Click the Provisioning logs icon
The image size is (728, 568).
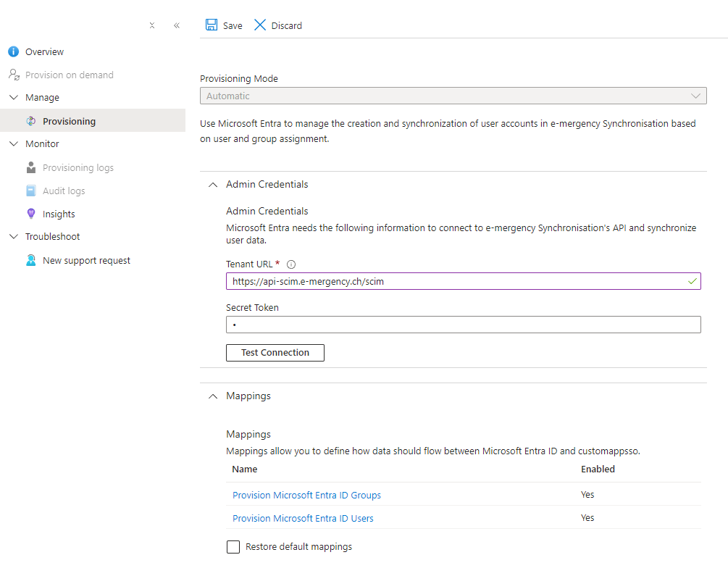coord(31,167)
